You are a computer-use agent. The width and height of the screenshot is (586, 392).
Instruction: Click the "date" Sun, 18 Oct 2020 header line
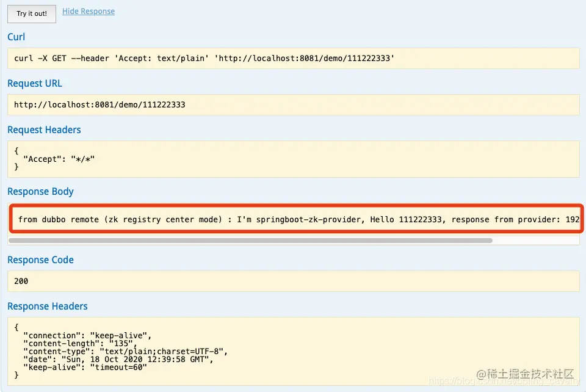118,359
